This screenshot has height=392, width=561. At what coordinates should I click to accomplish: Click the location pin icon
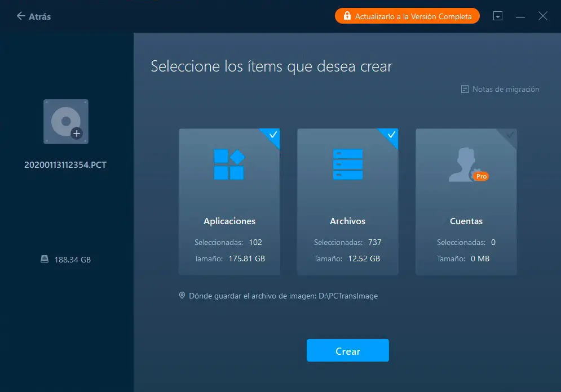[182, 296]
